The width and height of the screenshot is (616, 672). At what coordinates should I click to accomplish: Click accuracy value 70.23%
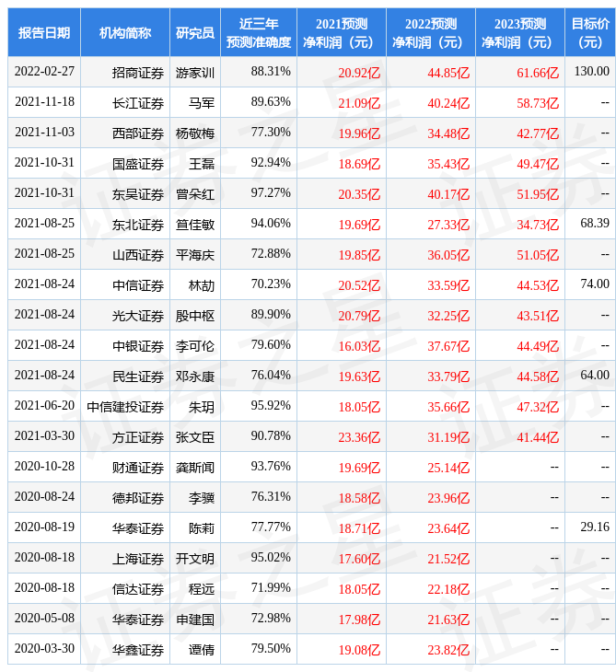[x=271, y=284]
